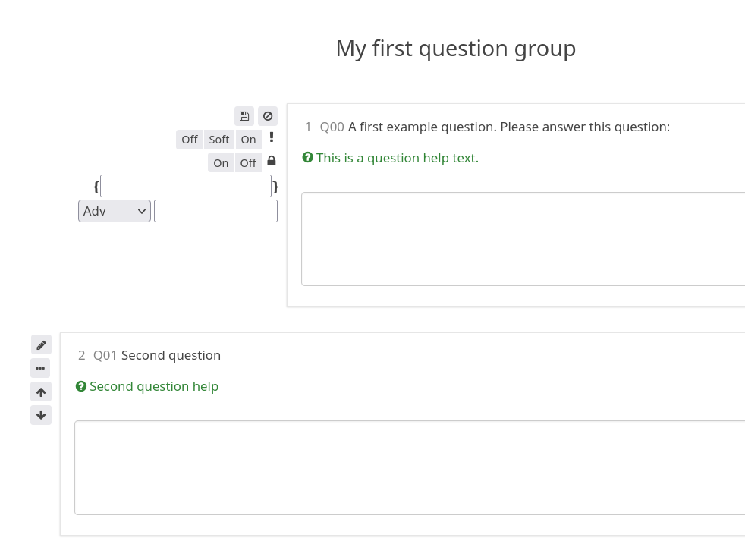The width and height of the screenshot is (745, 560).
Task: Set mandatory option to On
Action: (x=248, y=140)
